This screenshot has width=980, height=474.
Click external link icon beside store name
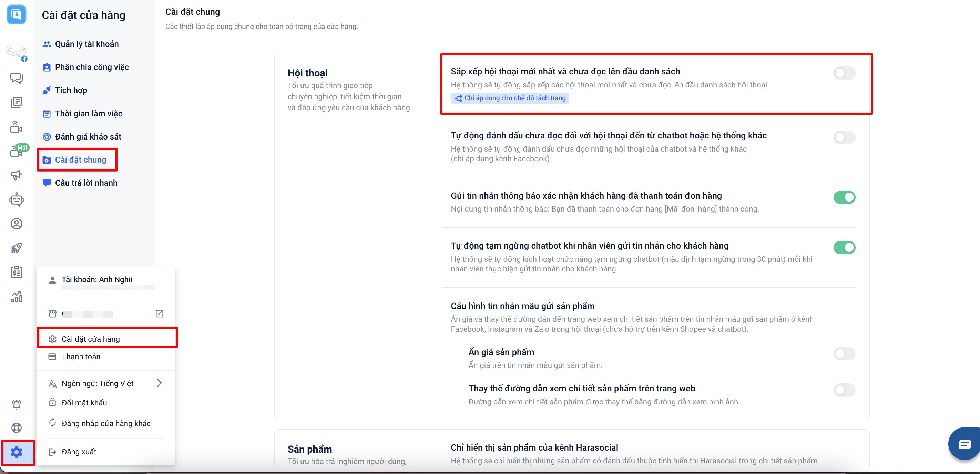[160, 313]
